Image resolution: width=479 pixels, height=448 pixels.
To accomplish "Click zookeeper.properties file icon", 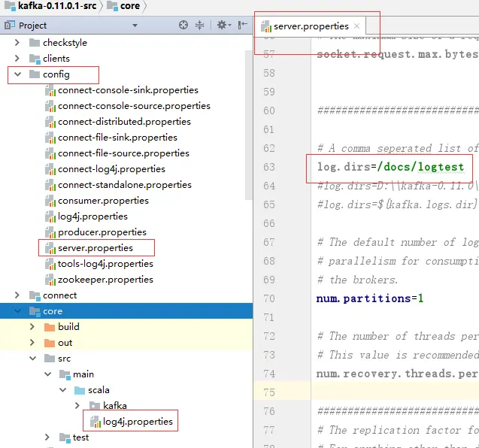I will click(x=50, y=280).
